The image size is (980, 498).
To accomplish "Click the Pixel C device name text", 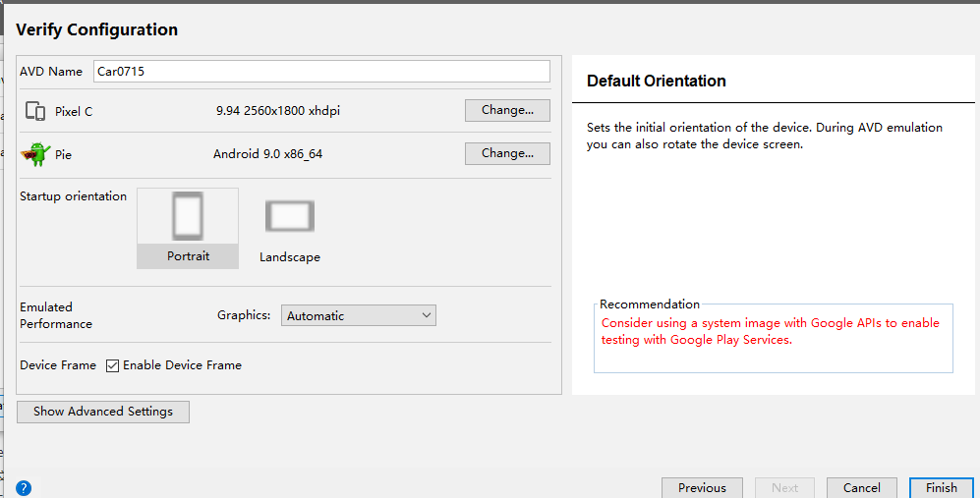I will [74, 112].
